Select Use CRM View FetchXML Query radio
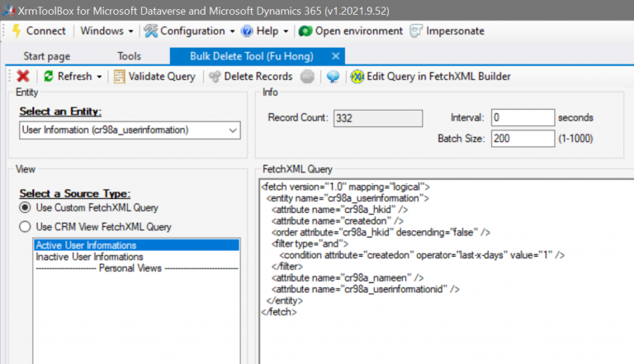Screen dimensions: 634x364 tap(25, 226)
